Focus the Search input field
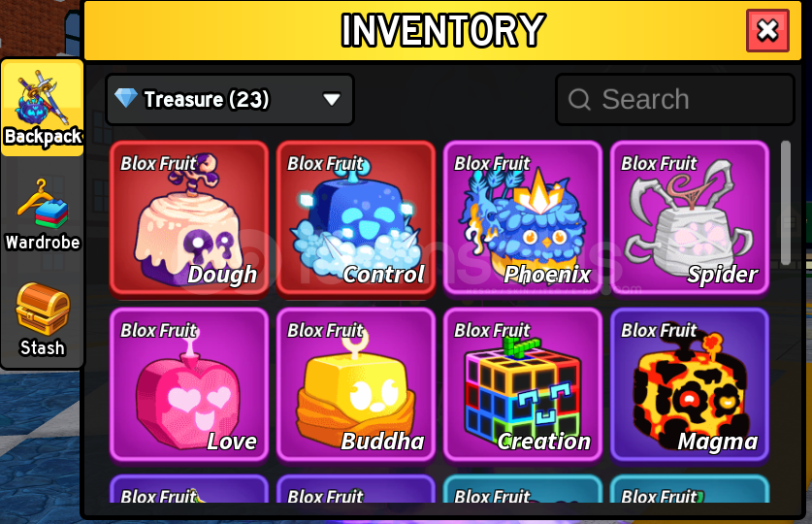Image resolution: width=812 pixels, height=524 pixels. 675,99
